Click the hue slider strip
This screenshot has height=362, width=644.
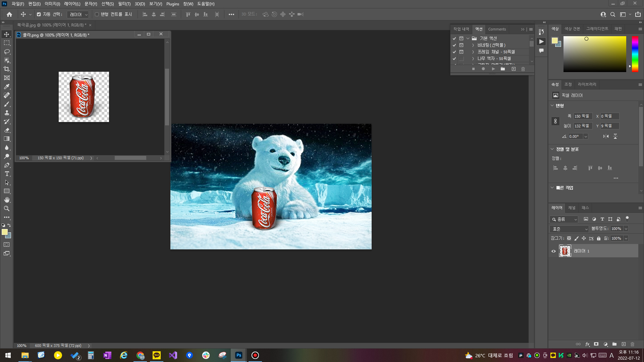pyautogui.click(x=635, y=54)
